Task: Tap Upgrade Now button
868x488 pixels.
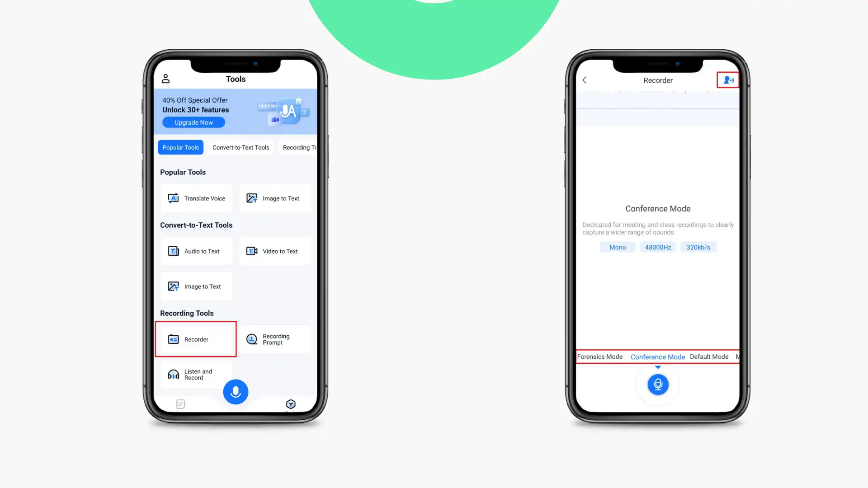Action: [193, 122]
